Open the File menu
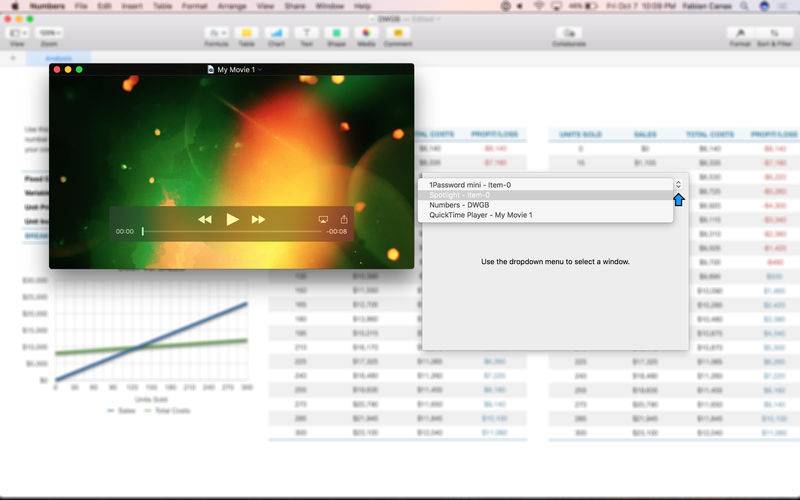The height and width of the screenshot is (500, 800). [81, 6]
